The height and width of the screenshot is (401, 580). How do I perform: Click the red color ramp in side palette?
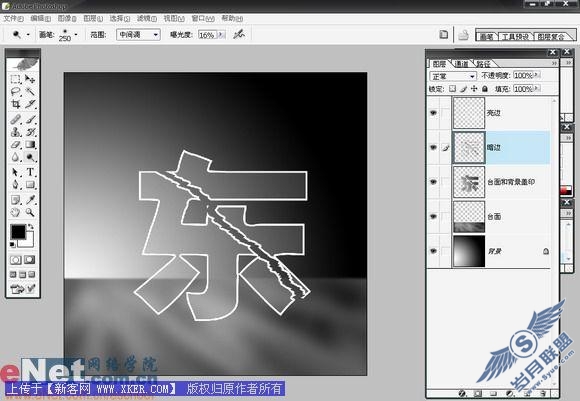click(566, 191)
